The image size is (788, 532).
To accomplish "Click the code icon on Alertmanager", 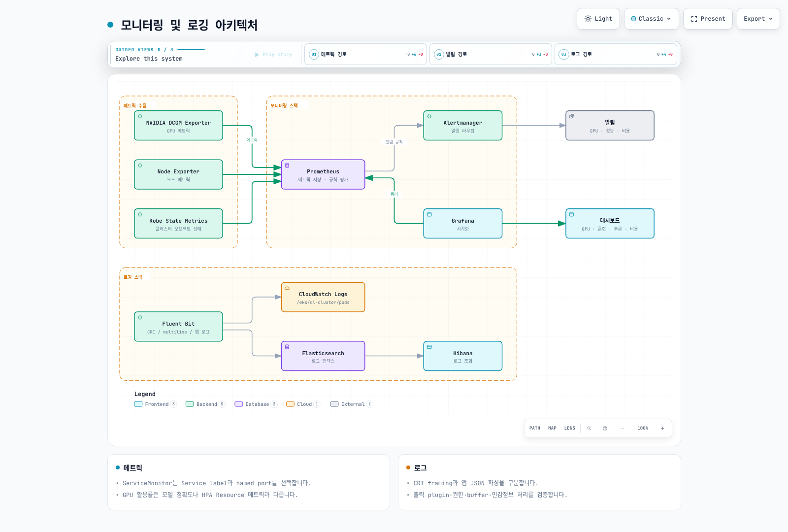I will [429, 117].
